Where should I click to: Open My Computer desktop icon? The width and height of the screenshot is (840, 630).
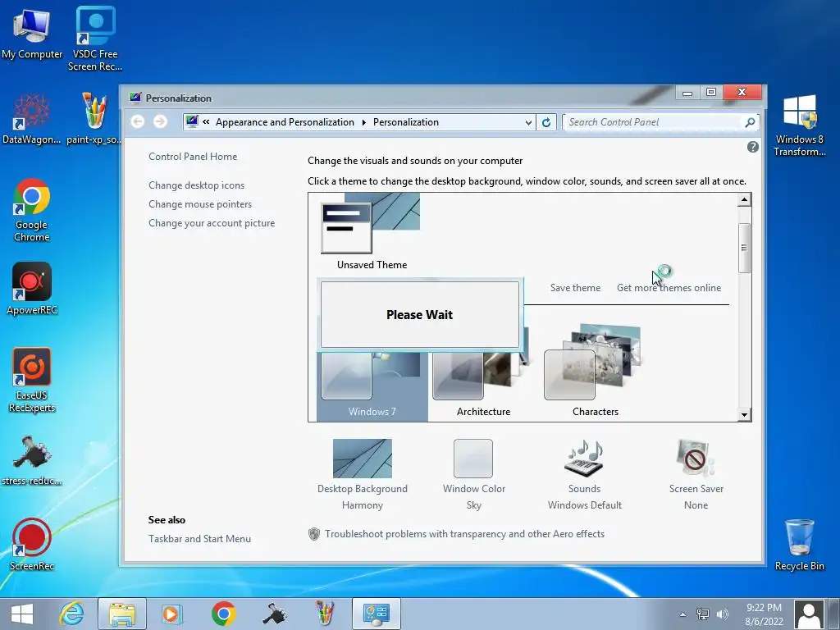tap(32, 33)
